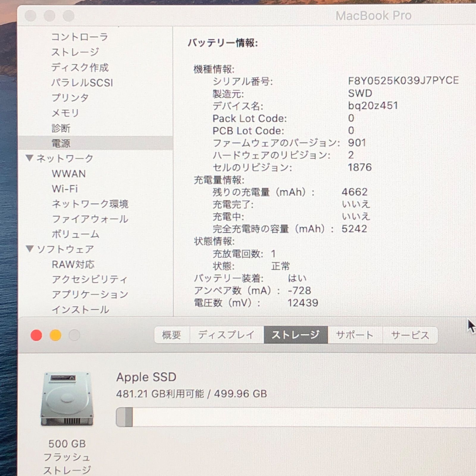
Task: Select WWAN under network
Action: (x=69, y=174)
